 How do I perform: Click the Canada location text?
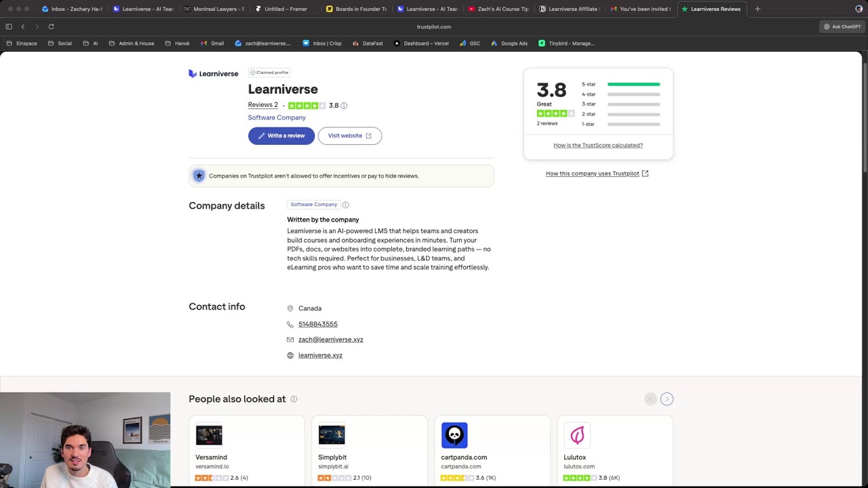coord(310,308)
